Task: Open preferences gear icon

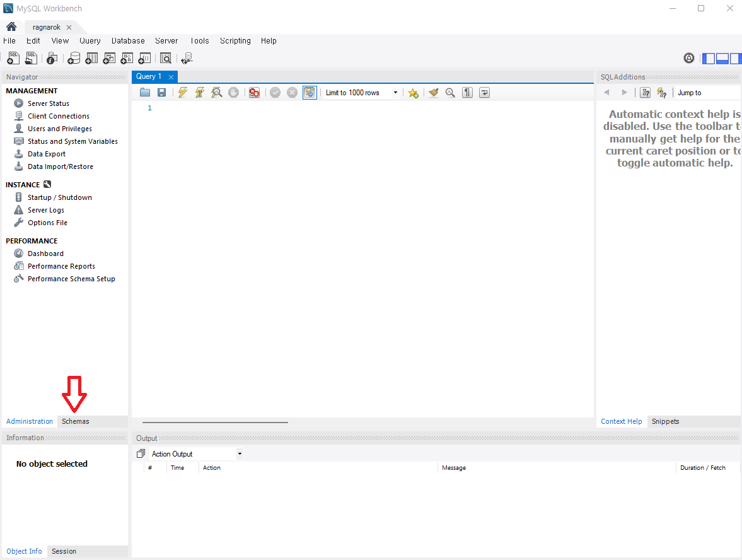Action: [x=689, y=58]
